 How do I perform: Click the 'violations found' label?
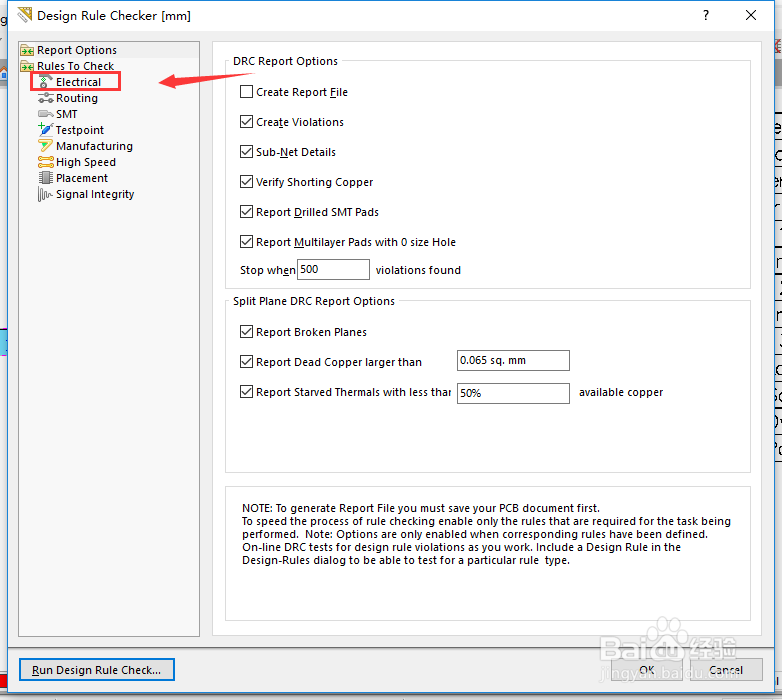click(418, 270)
